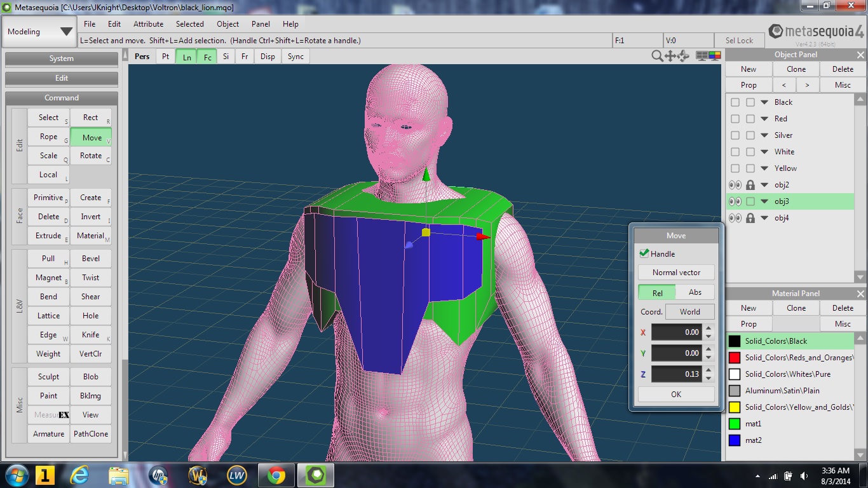Collapse the Yellow object triangle
Screen dimensions: 868x488
click(765, 168)
